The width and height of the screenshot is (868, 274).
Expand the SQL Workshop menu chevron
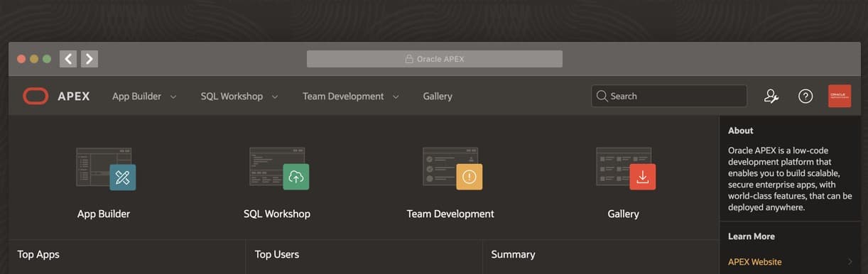click(x=275, y=97)
